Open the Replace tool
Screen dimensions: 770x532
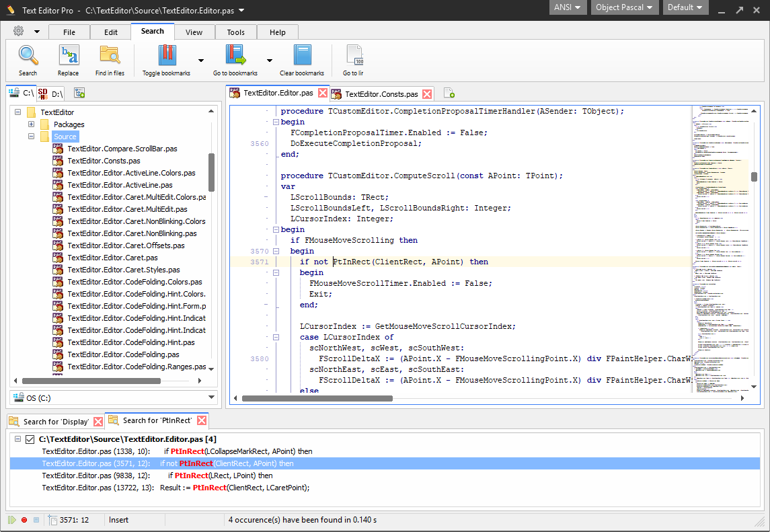pyautogui.click(x=69, y=61)
